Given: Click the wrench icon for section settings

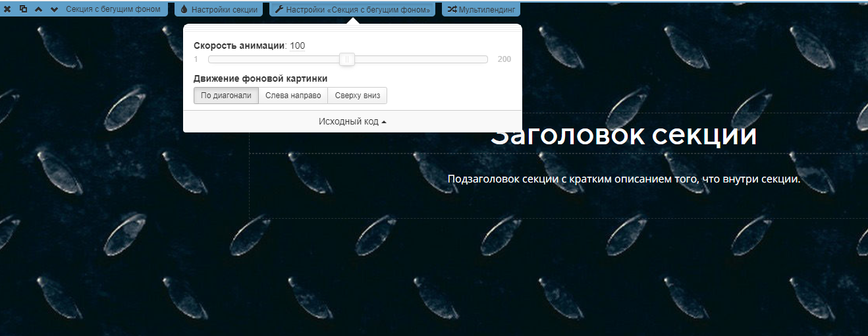Looking at the screenshot, I should coord(279,10).
